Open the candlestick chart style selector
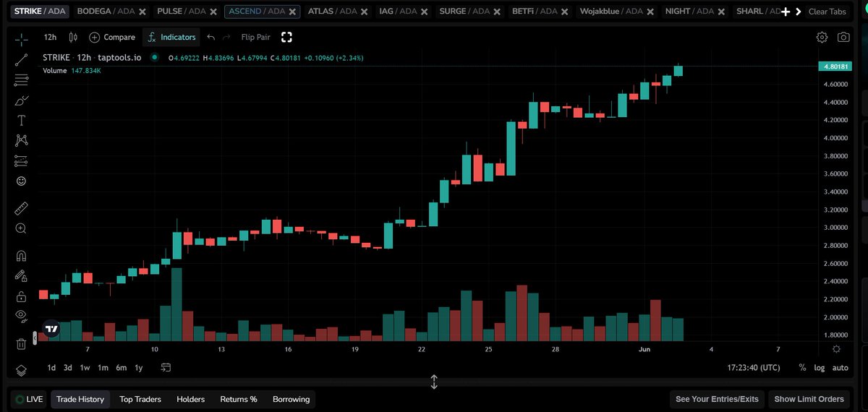The image size is (868, 412). pyautogui.click(x=73, y=37)
